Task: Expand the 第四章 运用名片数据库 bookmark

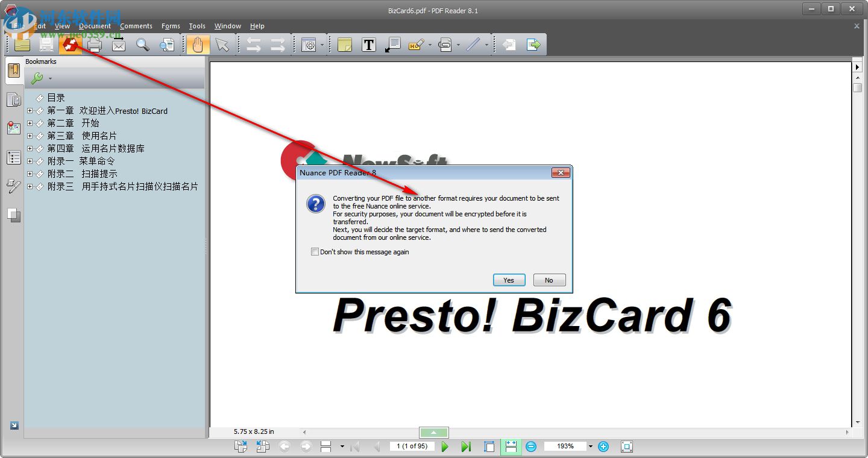Action: coord(30,148)
